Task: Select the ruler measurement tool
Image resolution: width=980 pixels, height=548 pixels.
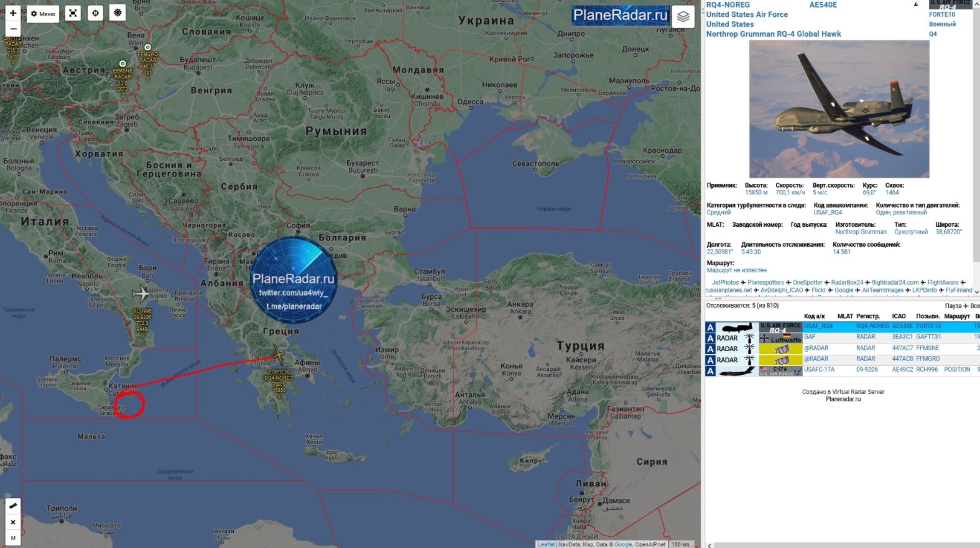Action: point(13,506)
